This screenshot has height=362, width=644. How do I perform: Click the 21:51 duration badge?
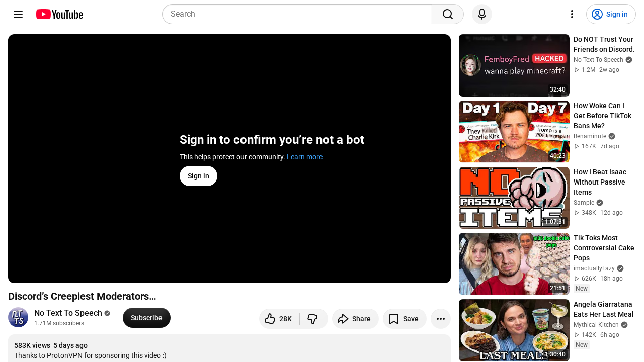[x=557, y=288]
